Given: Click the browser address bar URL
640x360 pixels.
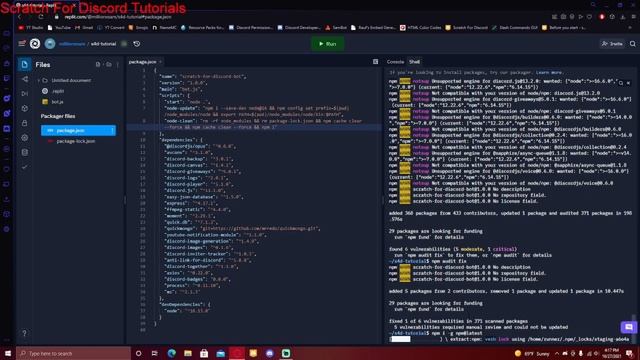Looking at the screenshot, I should pyautogui.click(x=118, y=17).
